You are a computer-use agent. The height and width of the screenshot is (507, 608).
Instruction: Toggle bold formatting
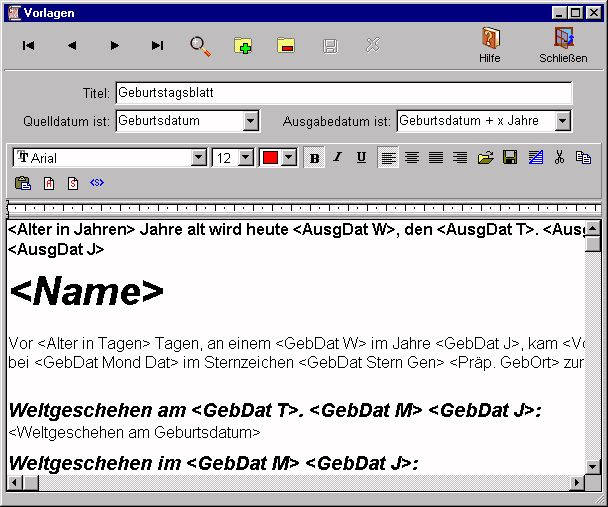coord(314,158)
